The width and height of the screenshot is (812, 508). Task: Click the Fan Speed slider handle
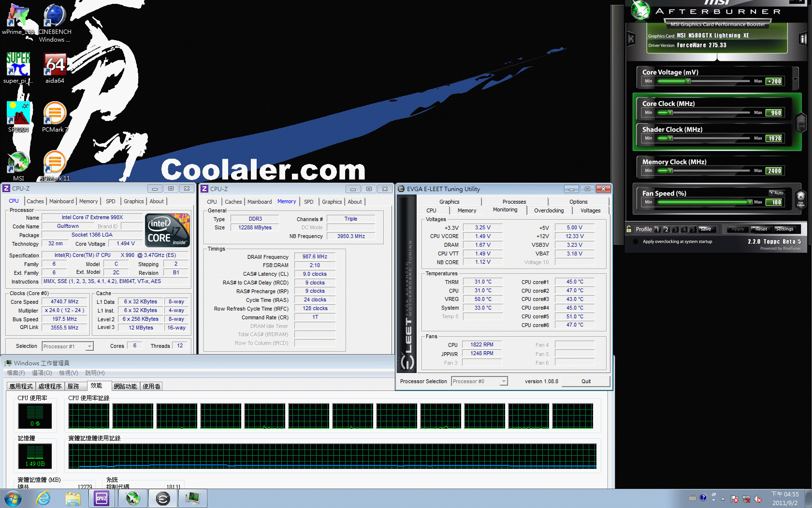750,202
